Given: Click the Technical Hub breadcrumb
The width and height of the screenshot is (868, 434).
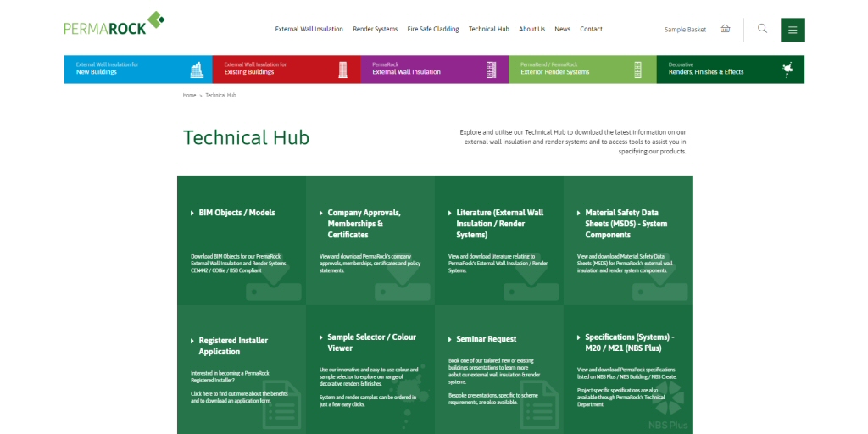Looking at the screenshot, I should coord(221,95).
